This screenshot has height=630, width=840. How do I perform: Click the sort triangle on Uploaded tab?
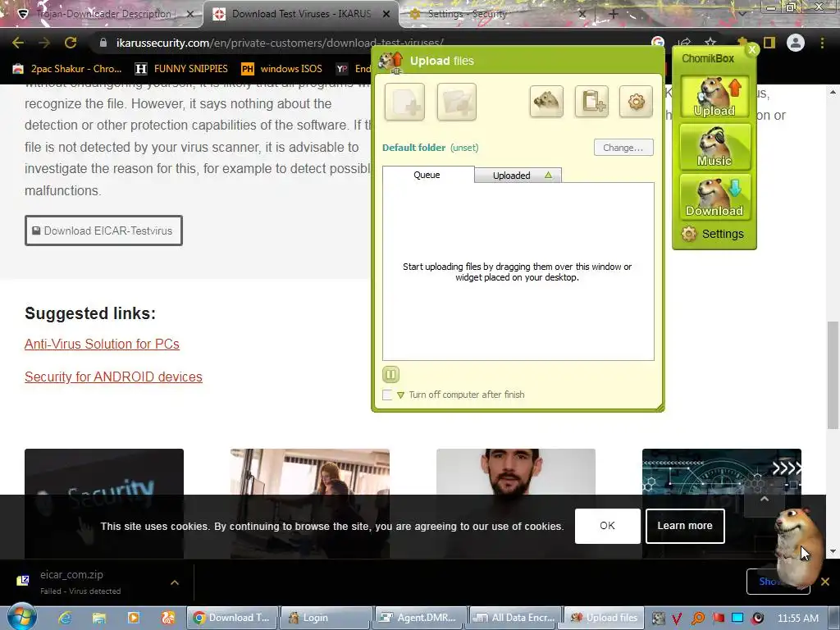[x=548, y=175]
